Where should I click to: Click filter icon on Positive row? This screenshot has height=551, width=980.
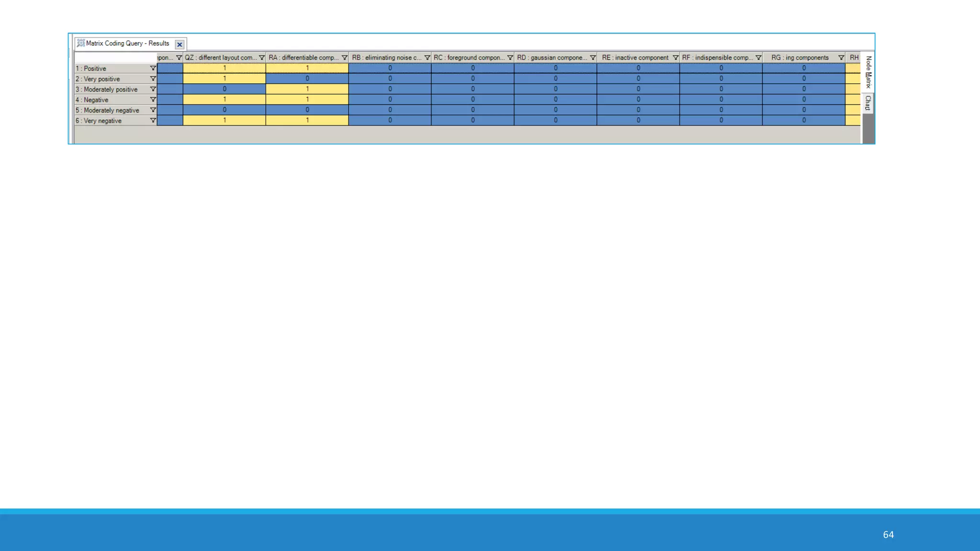pos(153,68)
